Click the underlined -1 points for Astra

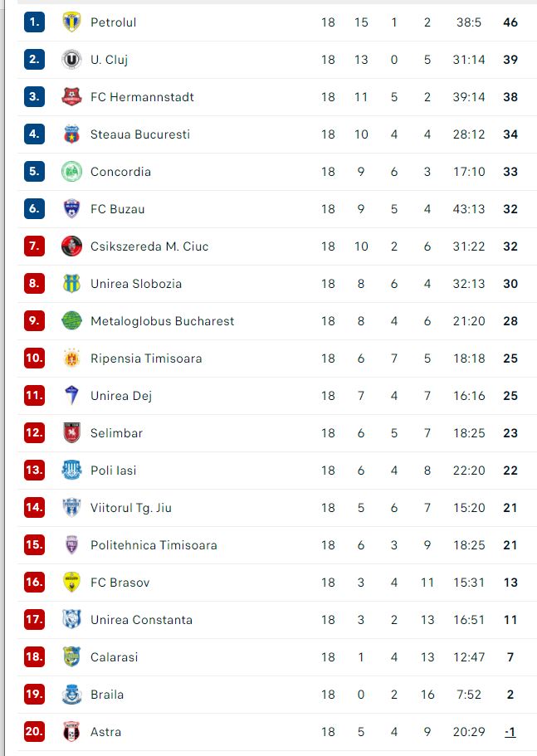click(510, 732)
